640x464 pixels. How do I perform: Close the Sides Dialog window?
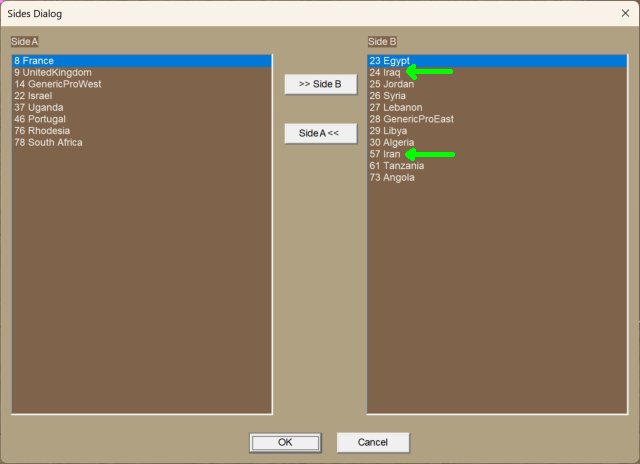[625, 13]
